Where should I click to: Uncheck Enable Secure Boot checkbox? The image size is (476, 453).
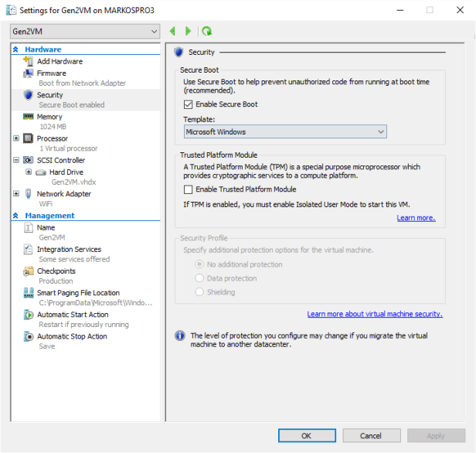[x=188, y=104]
